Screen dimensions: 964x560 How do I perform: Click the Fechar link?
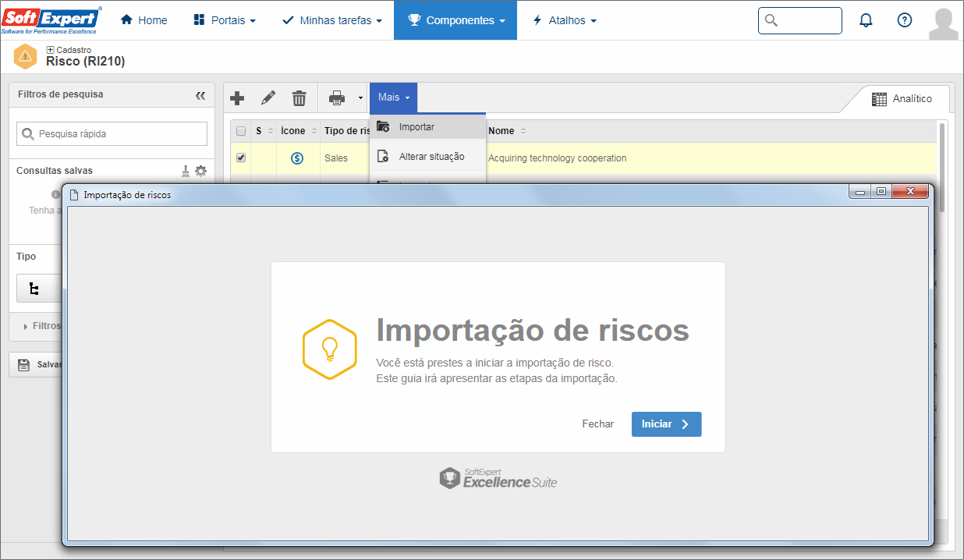pos(598,424)
